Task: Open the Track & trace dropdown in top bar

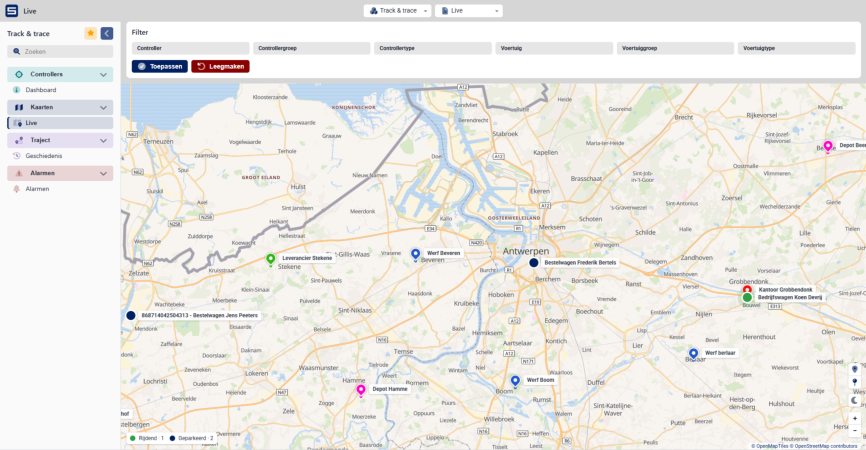Action: click(x=398, y=10)
